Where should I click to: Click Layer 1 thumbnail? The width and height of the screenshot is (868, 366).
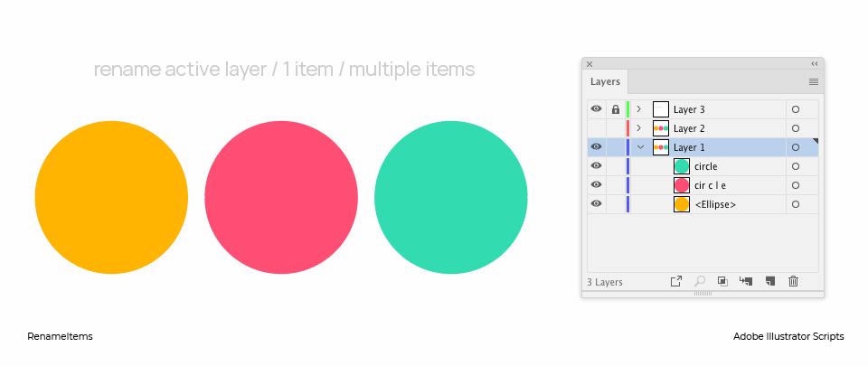click(661, 147)
